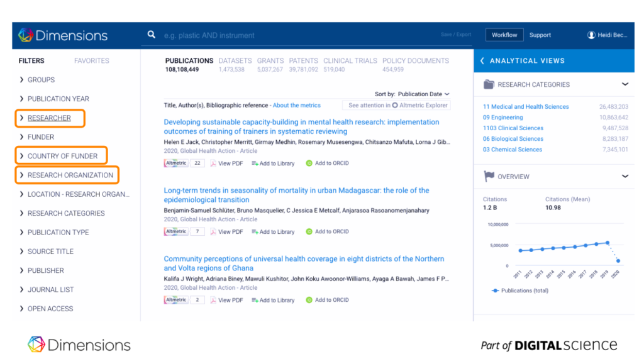Add first article to ORCID

point(327,163)
